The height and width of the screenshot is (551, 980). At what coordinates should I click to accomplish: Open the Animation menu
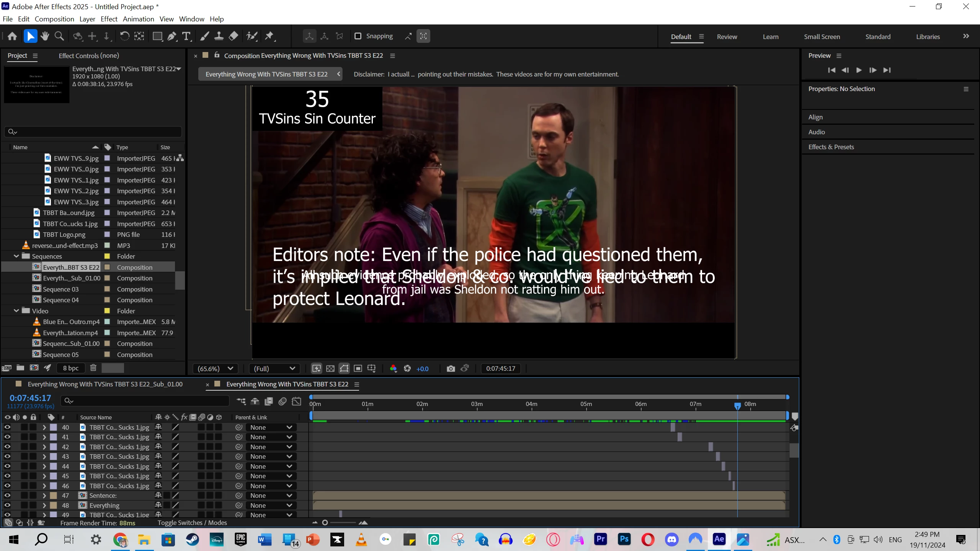pyautogui.click(x=138, y=19)
